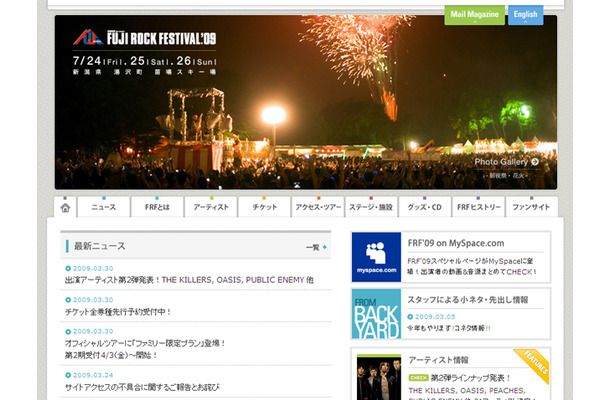Open the チケット tab
The image size is (610, 400).
point(265,207)
